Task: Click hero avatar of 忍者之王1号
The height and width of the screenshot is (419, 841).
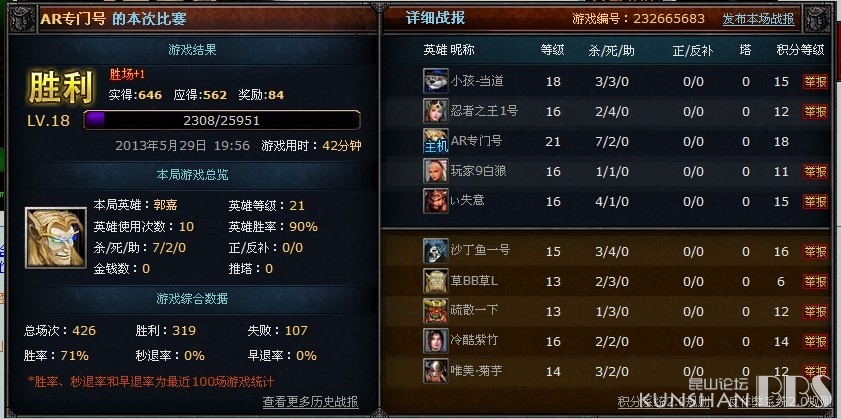Action: tap(436, 111)
